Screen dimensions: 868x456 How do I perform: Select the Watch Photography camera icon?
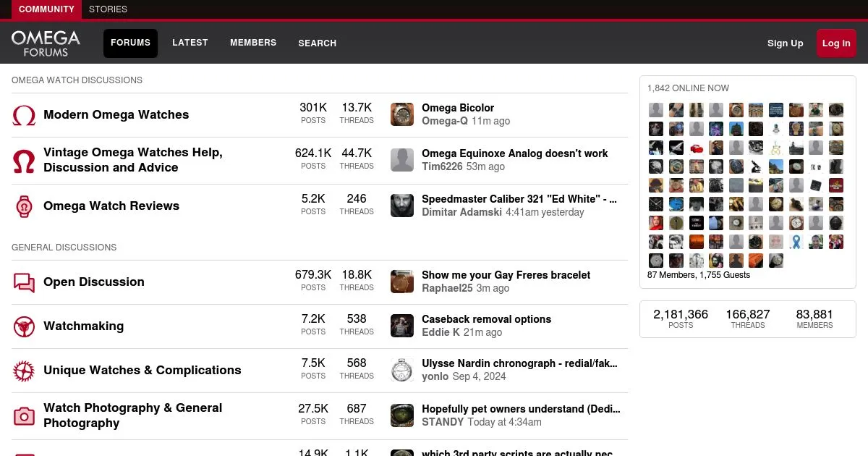pyautogui.click(x=24, y=416)
